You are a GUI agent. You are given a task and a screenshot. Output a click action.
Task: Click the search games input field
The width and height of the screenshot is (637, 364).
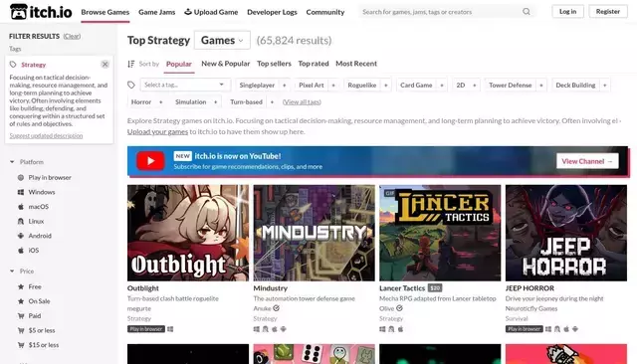(441, 12)
